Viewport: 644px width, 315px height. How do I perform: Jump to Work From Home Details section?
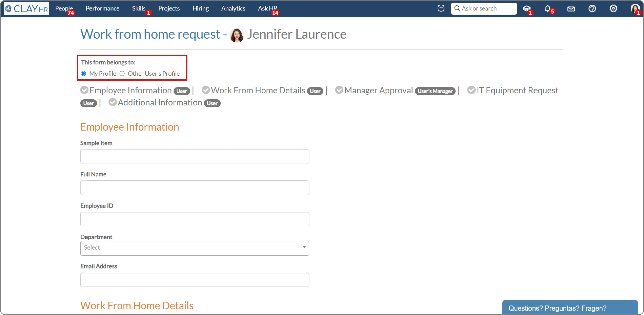pyautogui.click(x=258, y=90)
